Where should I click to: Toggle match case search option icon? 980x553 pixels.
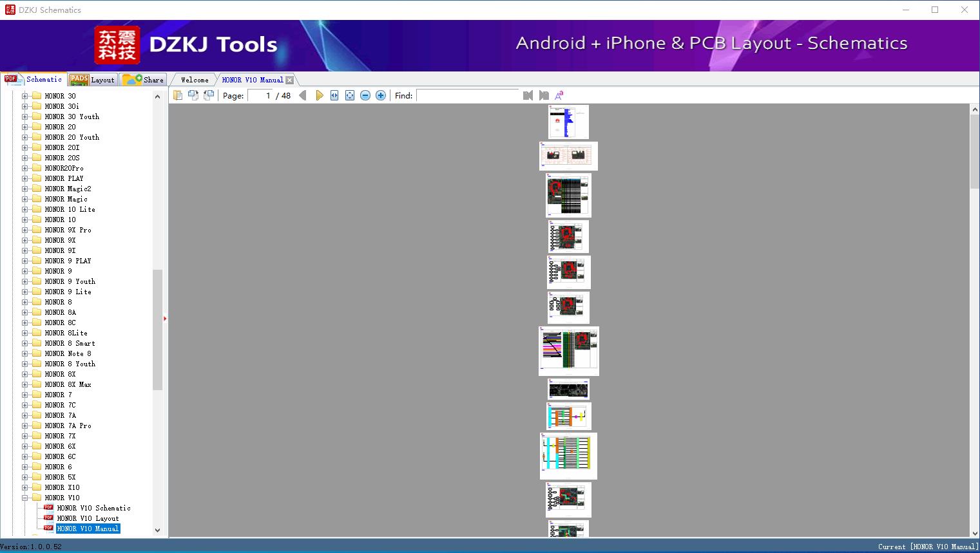click(x=559, y=95)
